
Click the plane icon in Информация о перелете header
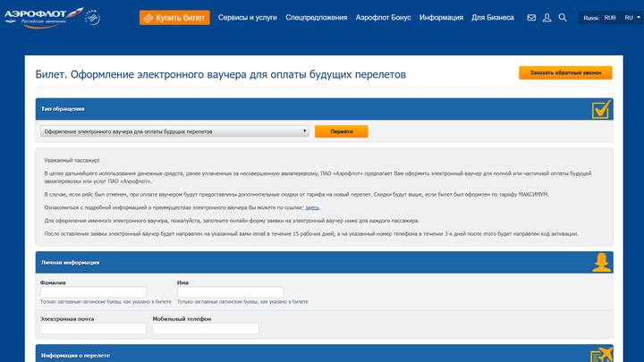coord(602,355)
